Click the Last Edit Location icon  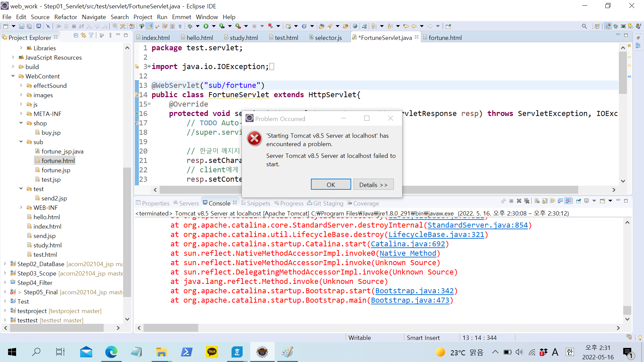(406, 26)
